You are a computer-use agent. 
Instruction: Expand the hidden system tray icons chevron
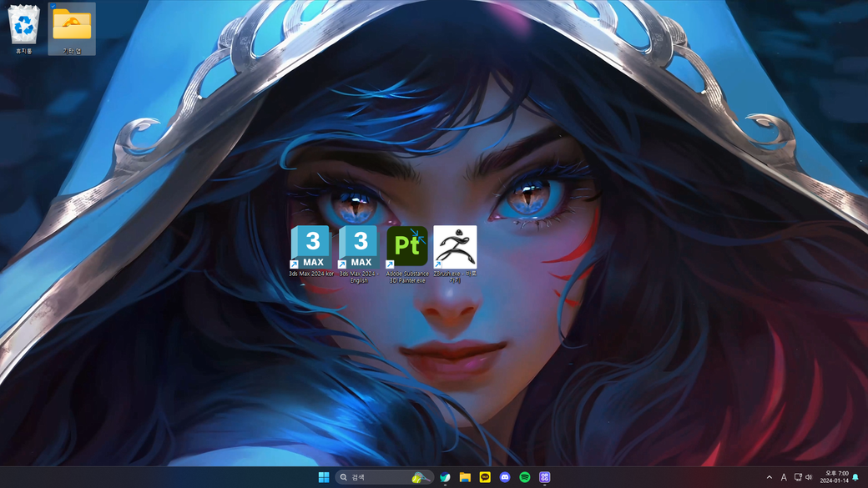769,477
